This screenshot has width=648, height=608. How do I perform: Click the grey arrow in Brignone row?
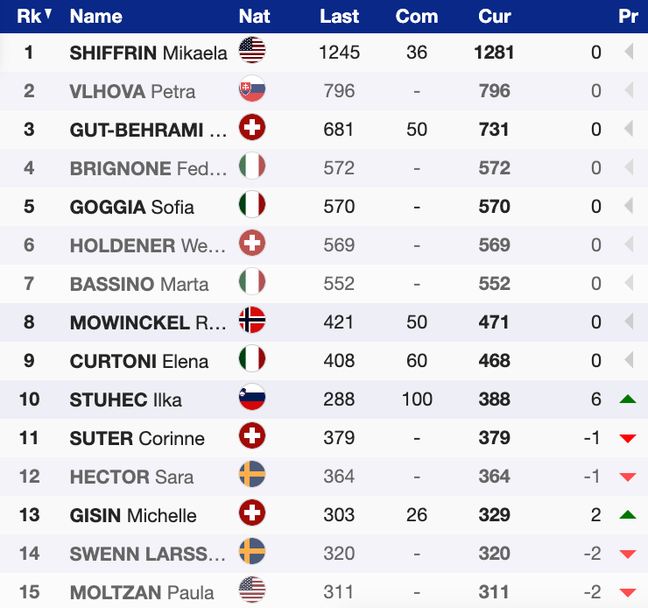point(629,168)
